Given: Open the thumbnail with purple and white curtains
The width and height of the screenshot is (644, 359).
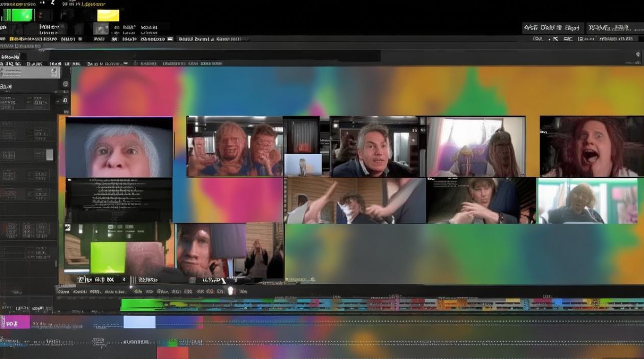Looking at the screenshot, I should [x=475, y=147].
